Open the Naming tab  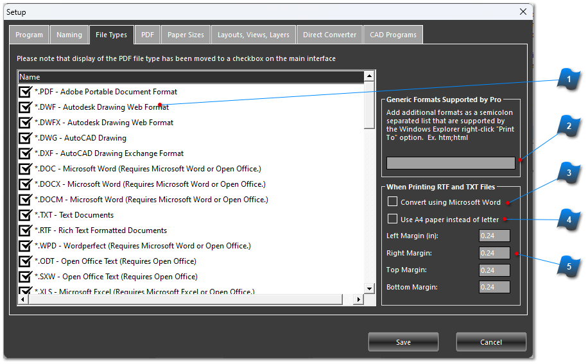click(x=69, y=35)
